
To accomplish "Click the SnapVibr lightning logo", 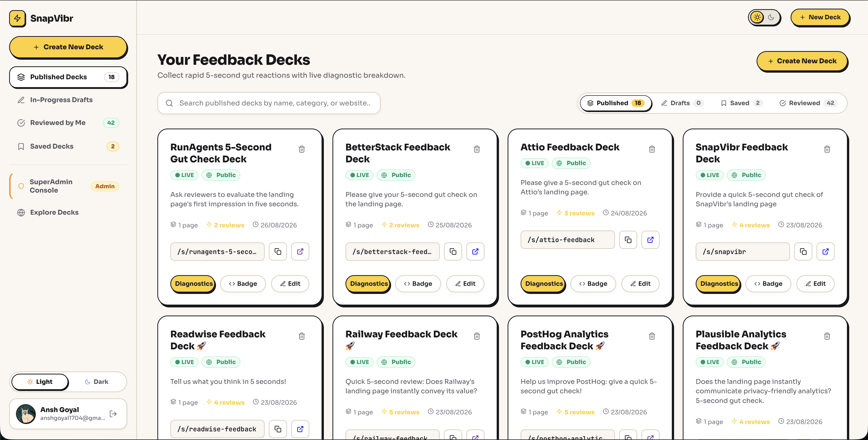I will point(18,18).
